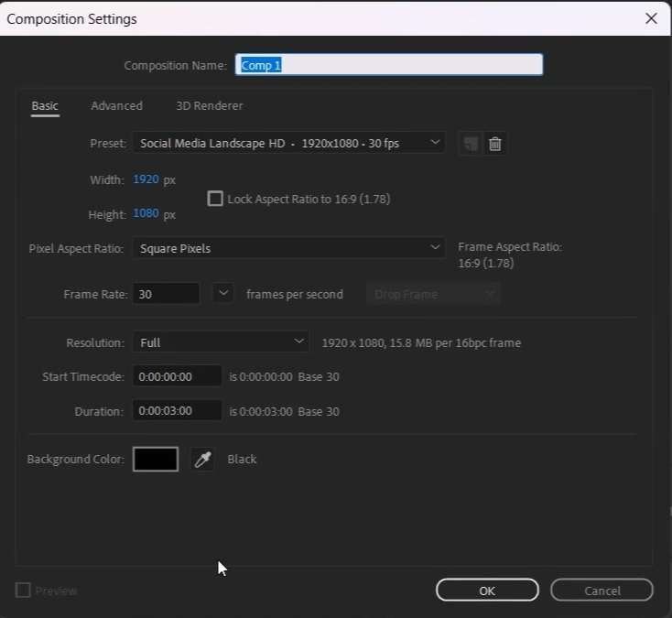Open the black Background Color swatch
The height and width of the screenshot is (618, 672).
[x=156, y=459]
